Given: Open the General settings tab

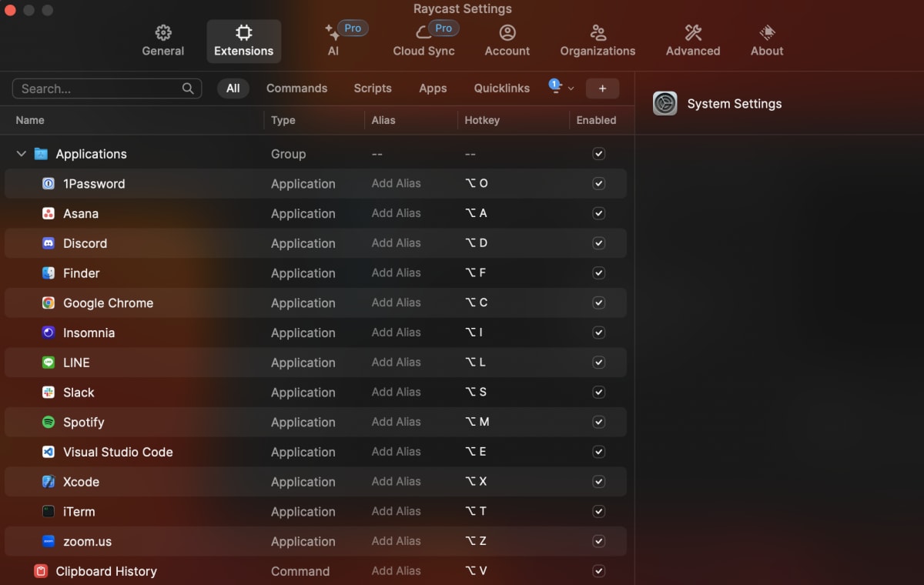Looking at the screenshot, I should point(163,41).
